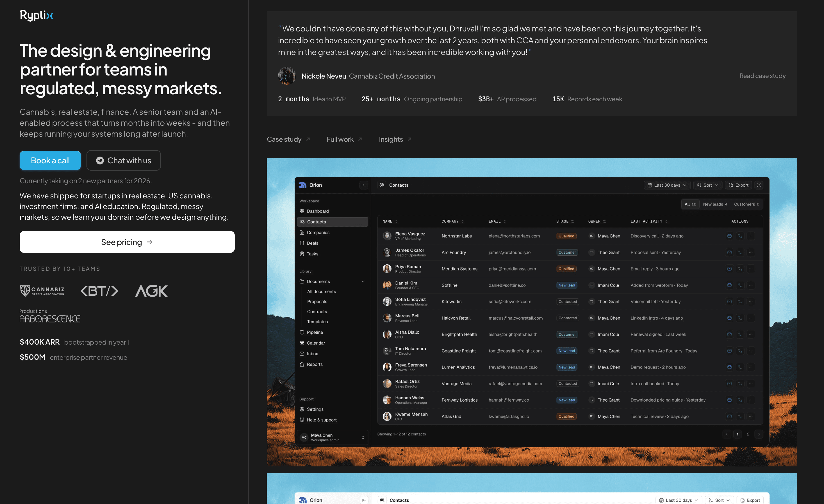Open more actions for Kwame Mensah
The width and height of the screenshot is (824, 504).
(751, 416)
